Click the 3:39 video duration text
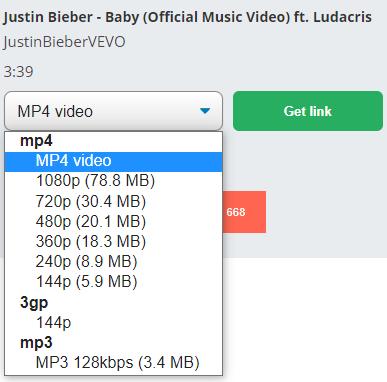 [19, 72]
